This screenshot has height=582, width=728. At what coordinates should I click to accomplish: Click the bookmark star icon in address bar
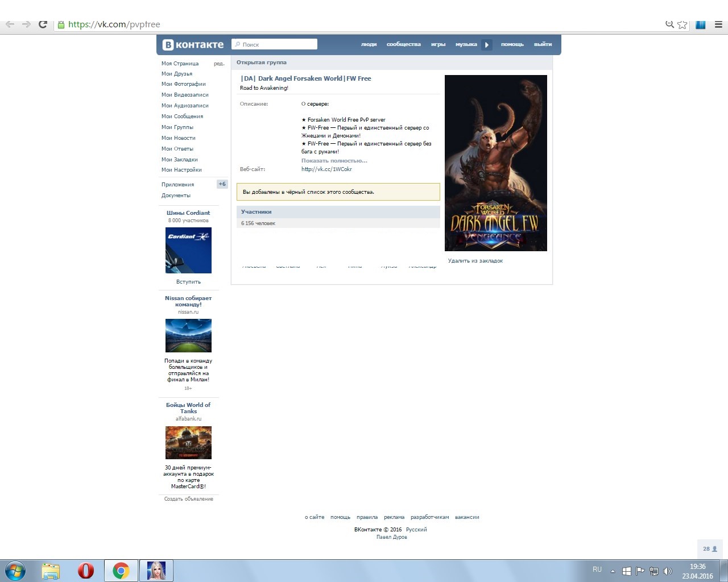tap(682, 24)
